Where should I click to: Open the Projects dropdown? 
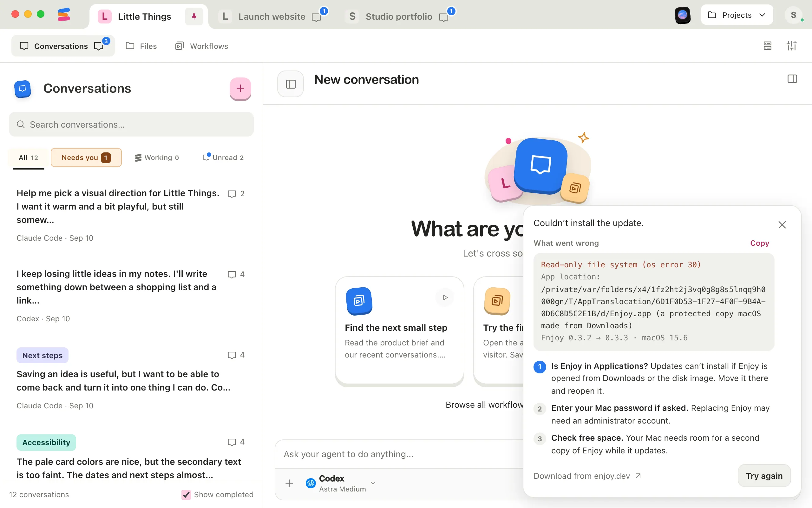pyautogui.click(x=737, y=15)
